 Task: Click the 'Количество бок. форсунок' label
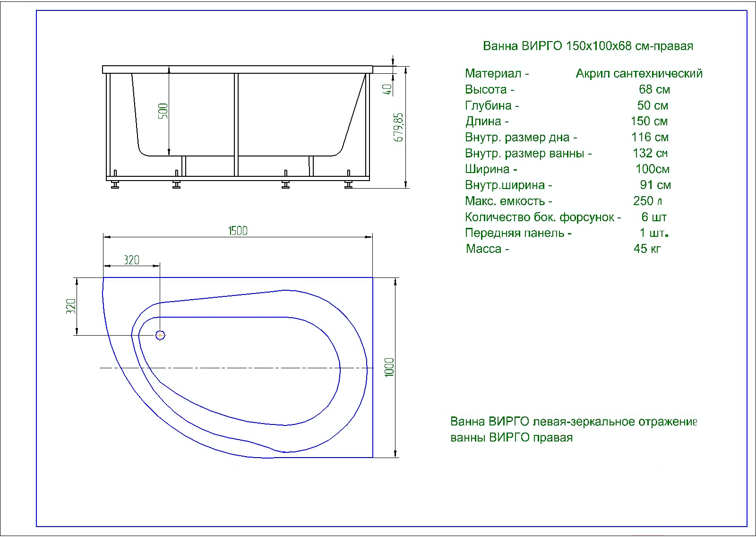tap(542, 217)
